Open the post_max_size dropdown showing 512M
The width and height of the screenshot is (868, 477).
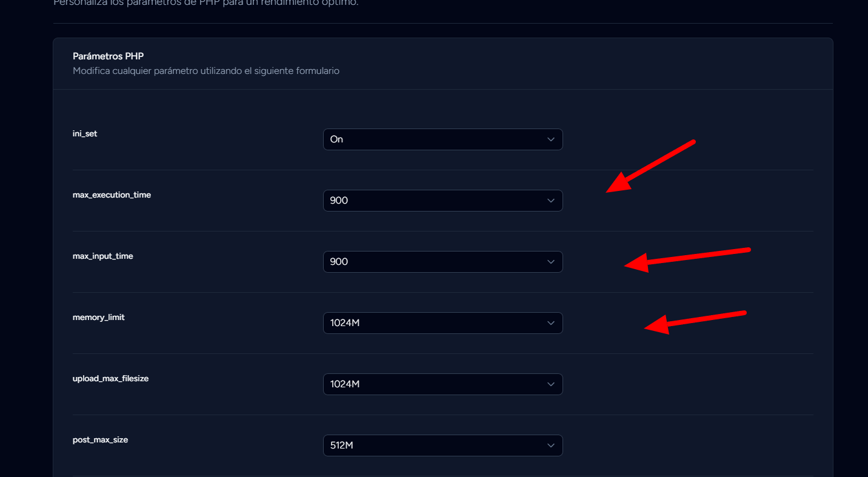coord(442,445)
